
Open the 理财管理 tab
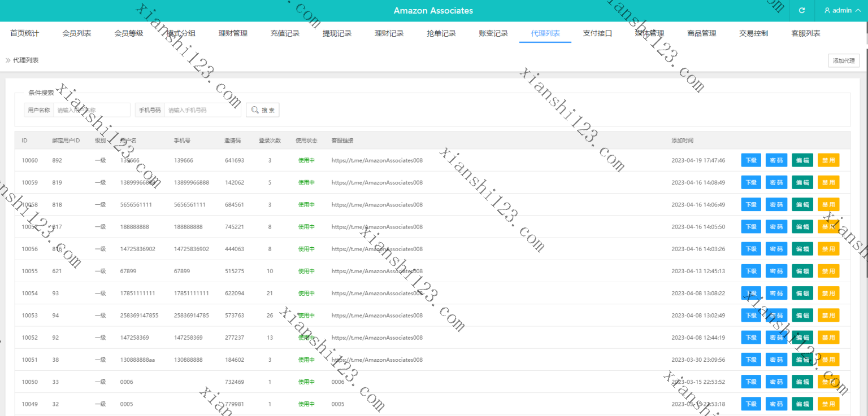[x=233, y=33]
